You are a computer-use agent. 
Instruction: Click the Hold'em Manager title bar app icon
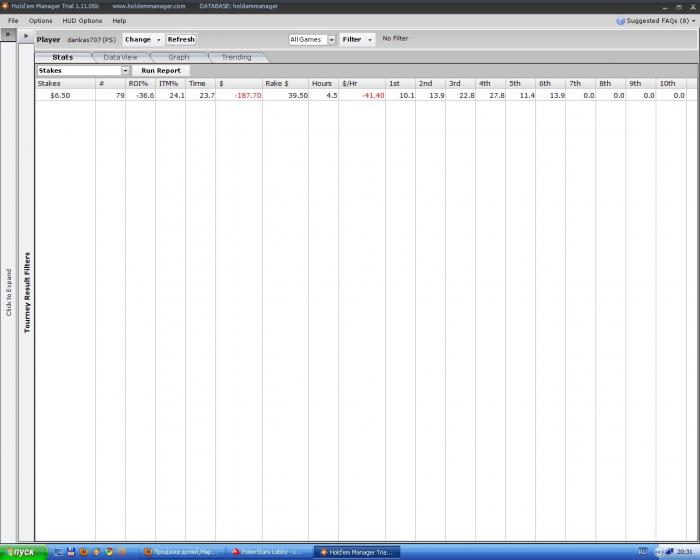click(5, 6)
